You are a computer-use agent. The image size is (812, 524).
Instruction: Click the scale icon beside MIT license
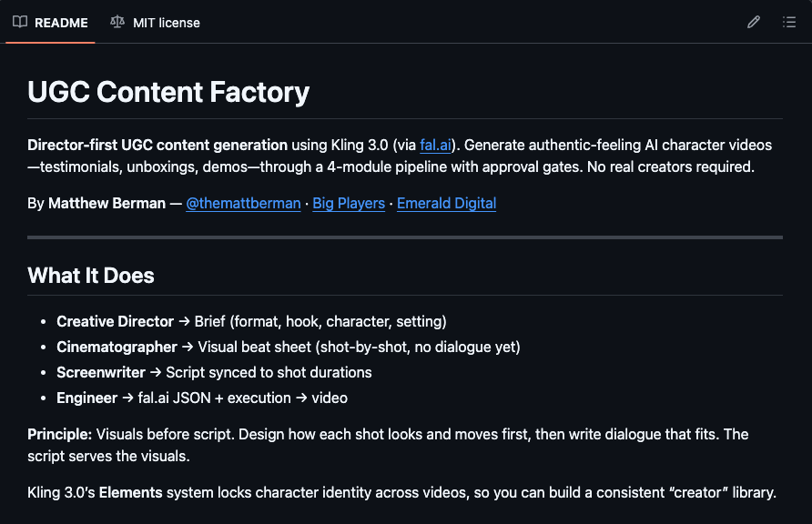[117, 22]
